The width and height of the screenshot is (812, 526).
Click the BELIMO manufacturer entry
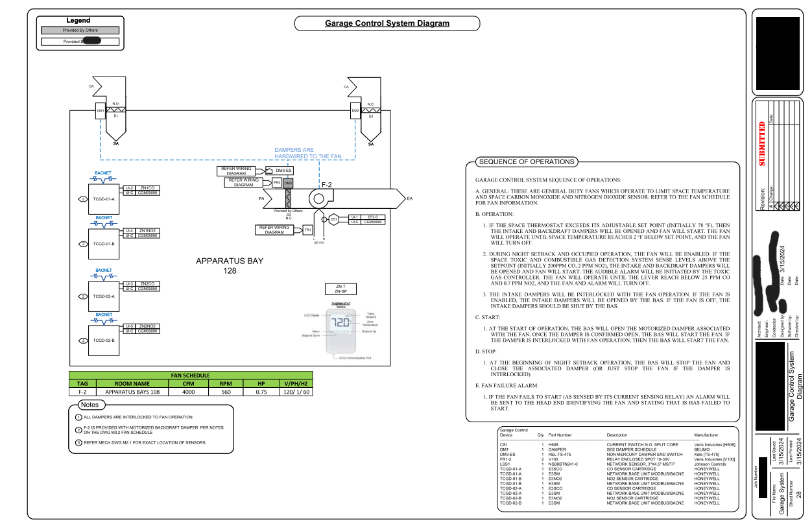pos(702,450)
